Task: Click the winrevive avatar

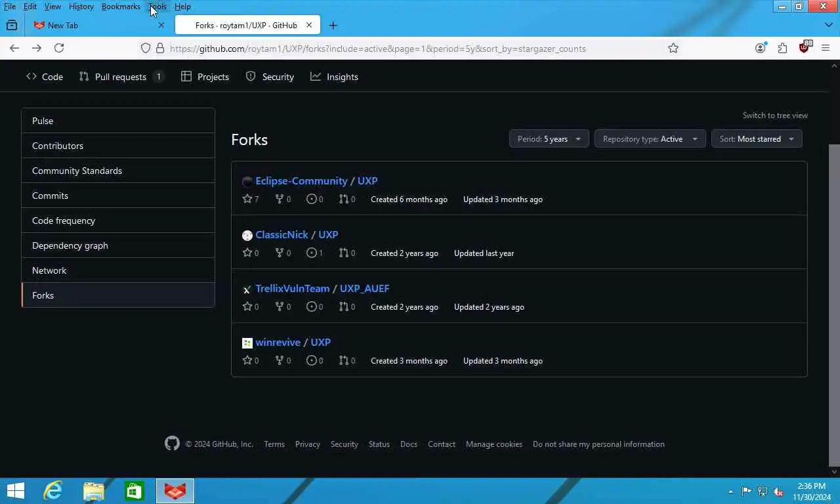Action: [x=247, y=343]
